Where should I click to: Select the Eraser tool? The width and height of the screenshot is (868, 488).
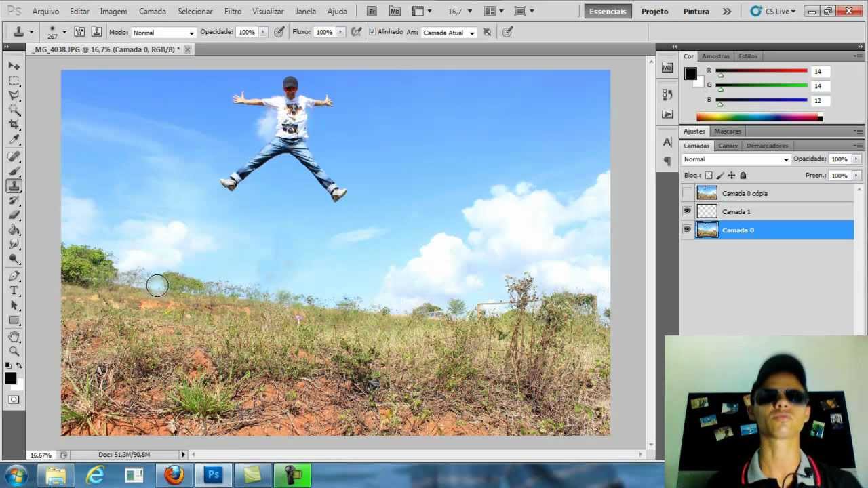[x=14, y=215]
